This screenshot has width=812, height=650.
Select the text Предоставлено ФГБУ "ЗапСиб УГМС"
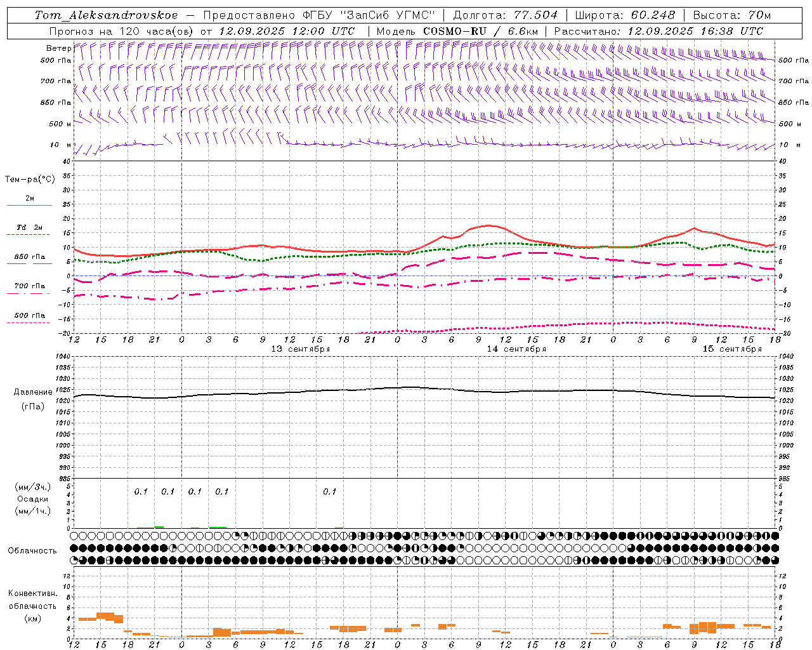pyautogui.click(x=319, y=15)
